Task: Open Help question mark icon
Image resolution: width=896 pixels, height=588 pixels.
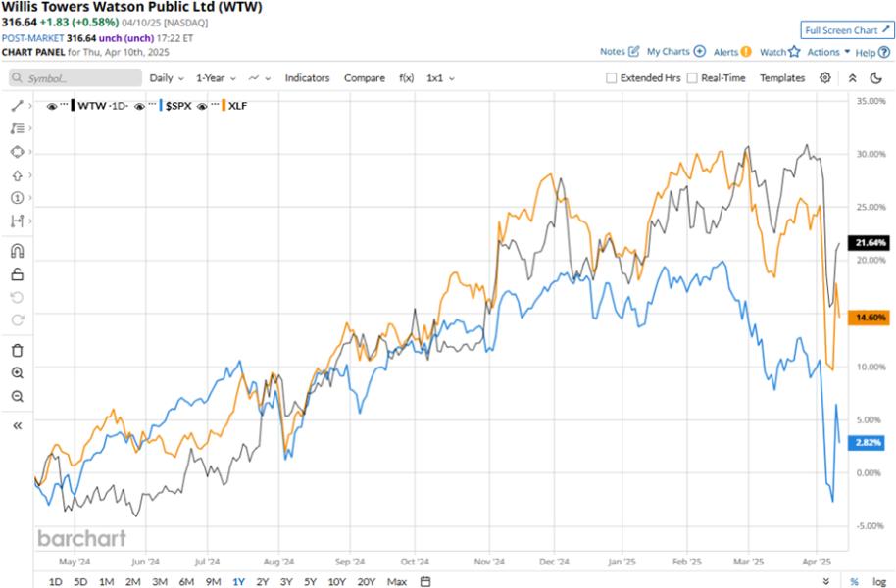Action: [884, 52]
